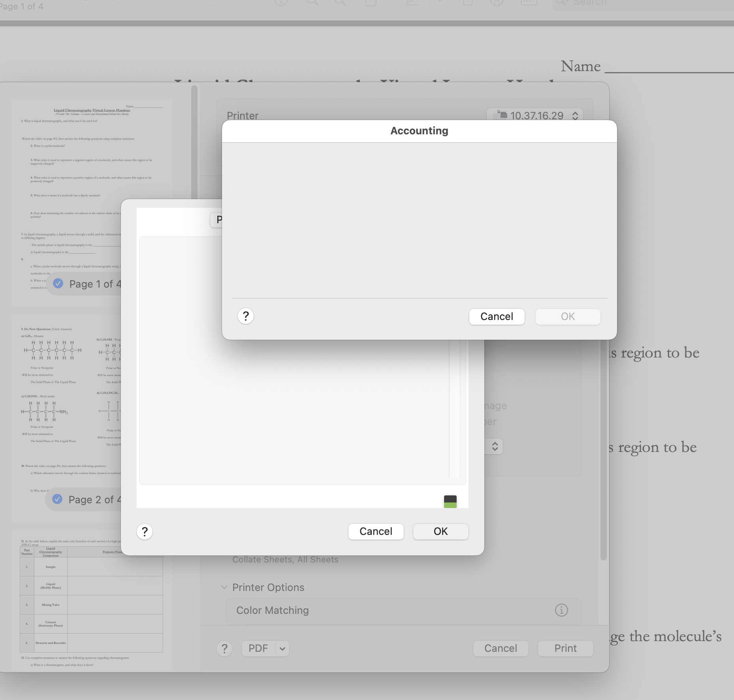Click the 'Collate Sheets, All Sheets' summary text

point(285,559)
